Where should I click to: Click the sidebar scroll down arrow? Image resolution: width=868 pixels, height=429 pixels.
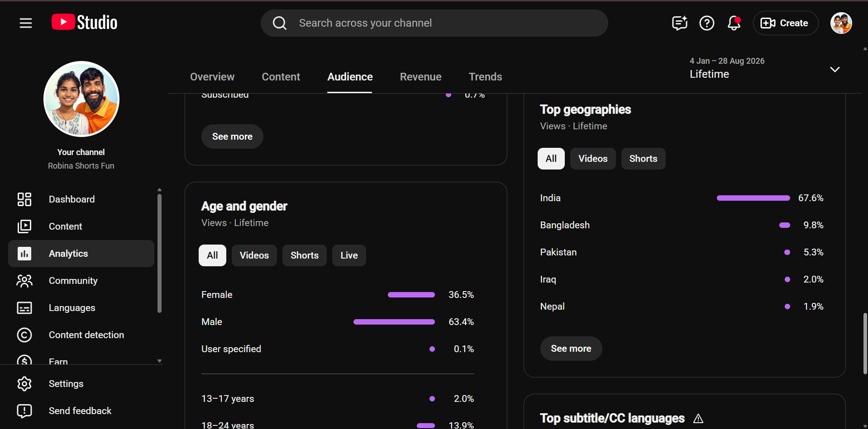pos(159,361)
